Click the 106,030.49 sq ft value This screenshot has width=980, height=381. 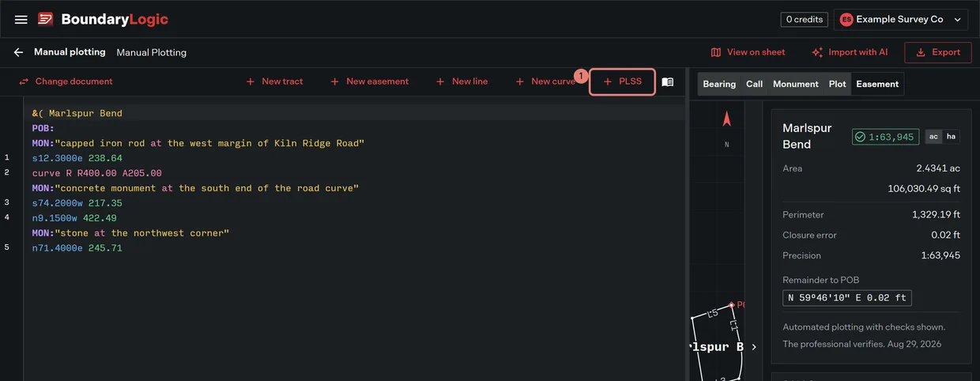[924, 189]
